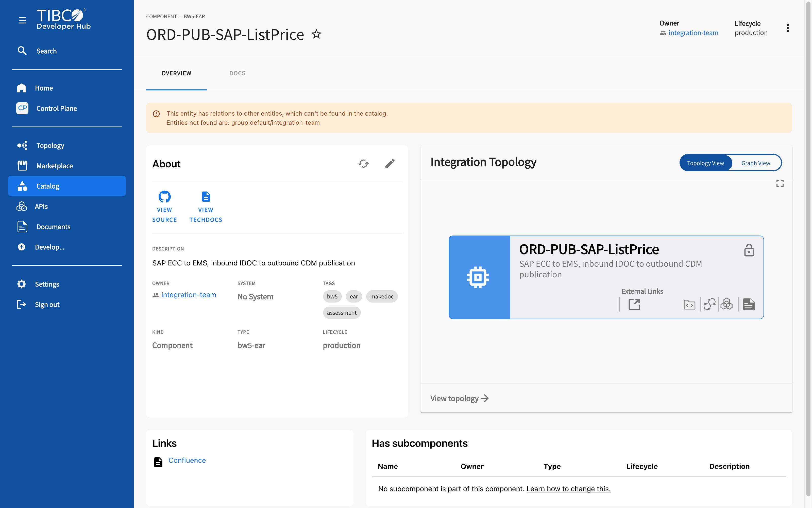Switch to Graph View
812x508 pixels.
(x=756, y=163)
